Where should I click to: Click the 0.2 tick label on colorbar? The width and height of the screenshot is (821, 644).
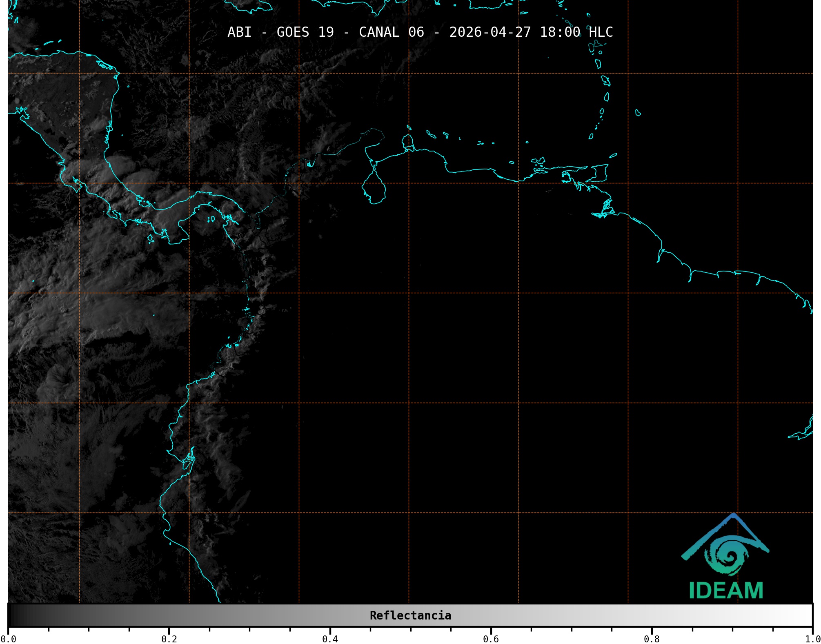(x=169, y=639)
